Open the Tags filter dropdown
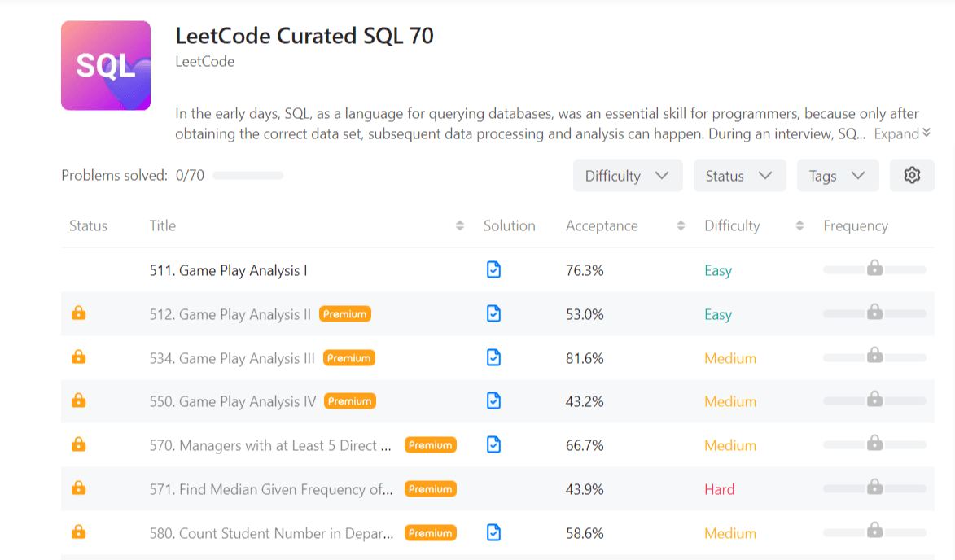 (837, 175)
